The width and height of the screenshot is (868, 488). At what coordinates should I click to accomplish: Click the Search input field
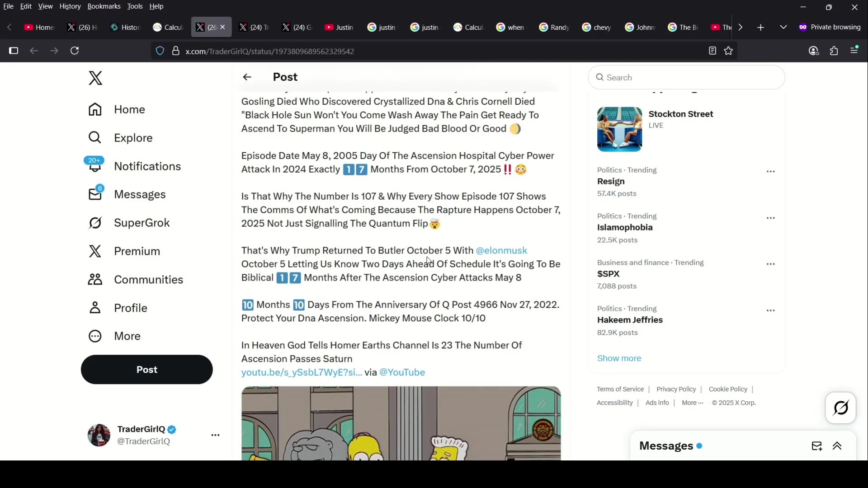tap(686, 78)
